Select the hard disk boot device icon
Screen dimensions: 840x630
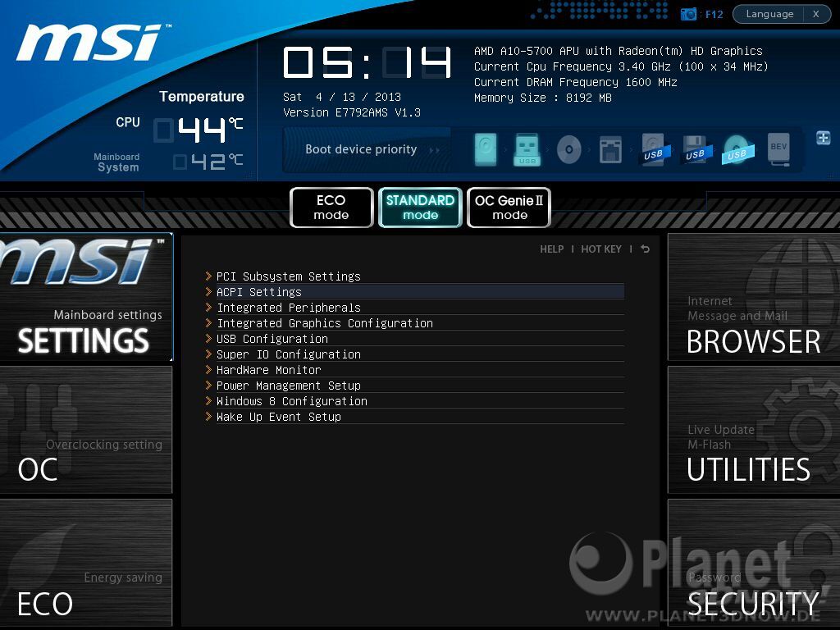point(486,149)
